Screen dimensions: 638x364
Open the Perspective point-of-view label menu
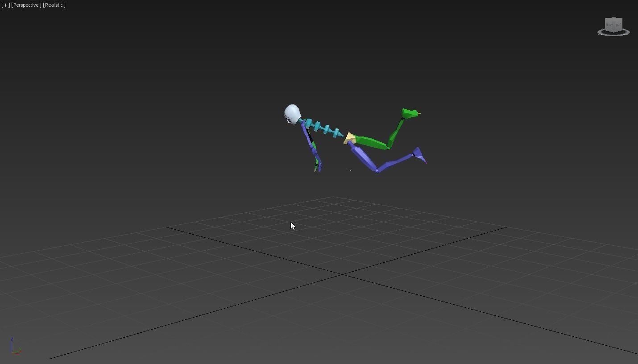25,5
